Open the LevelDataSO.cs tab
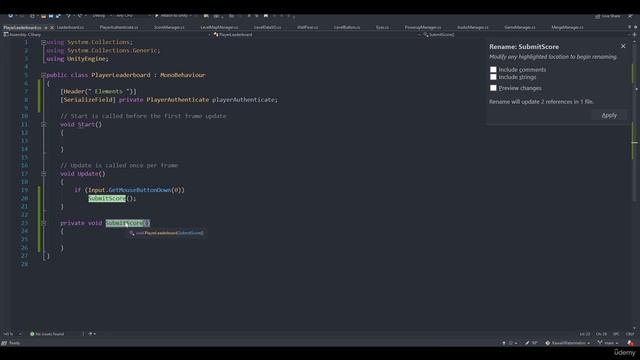 click(x=267, y=27)
